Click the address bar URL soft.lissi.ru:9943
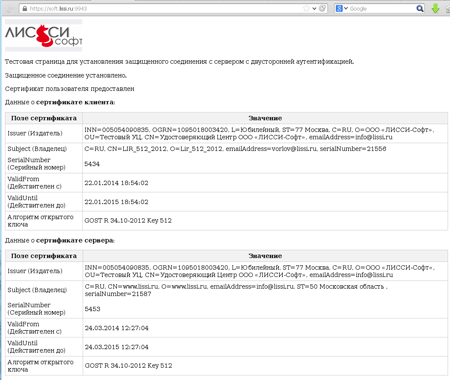This screenshot has width=450, height=380. pos(58,9)
